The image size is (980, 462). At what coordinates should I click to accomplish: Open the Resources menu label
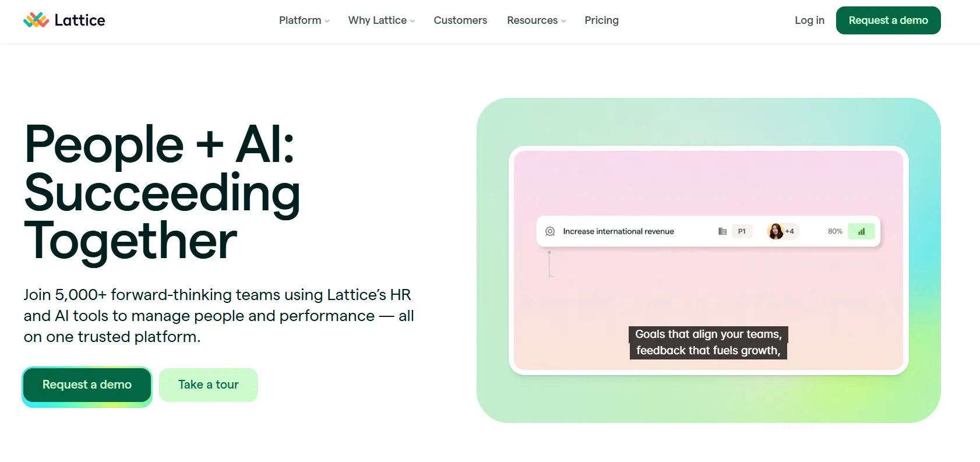(533, 20)
